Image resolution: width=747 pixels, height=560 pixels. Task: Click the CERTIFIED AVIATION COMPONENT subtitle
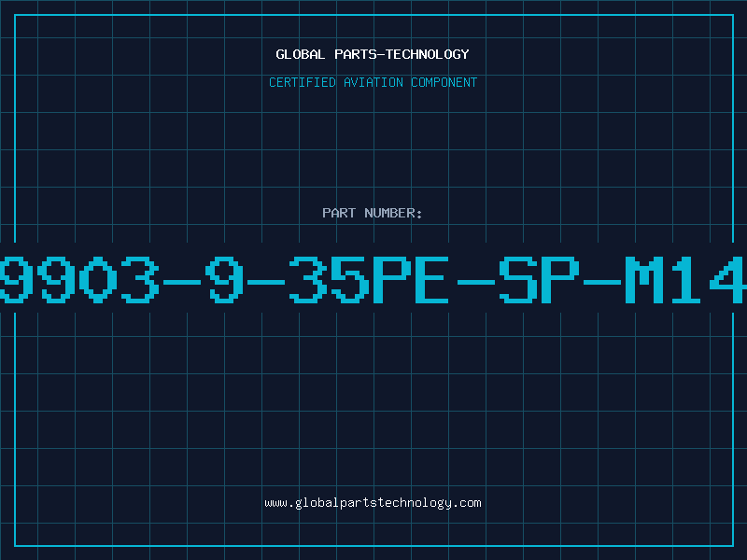tap(373, 82)
